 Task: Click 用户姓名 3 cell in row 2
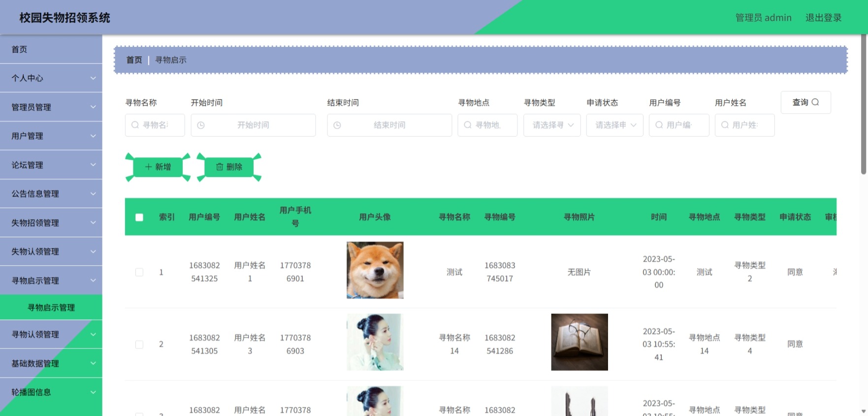[x=250, y=345]
